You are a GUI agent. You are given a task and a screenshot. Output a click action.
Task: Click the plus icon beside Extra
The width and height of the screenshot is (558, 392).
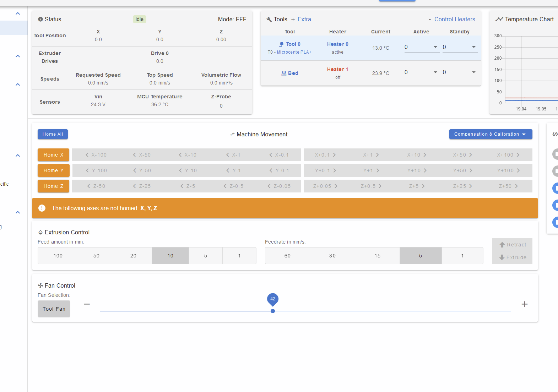coord(293,20)
